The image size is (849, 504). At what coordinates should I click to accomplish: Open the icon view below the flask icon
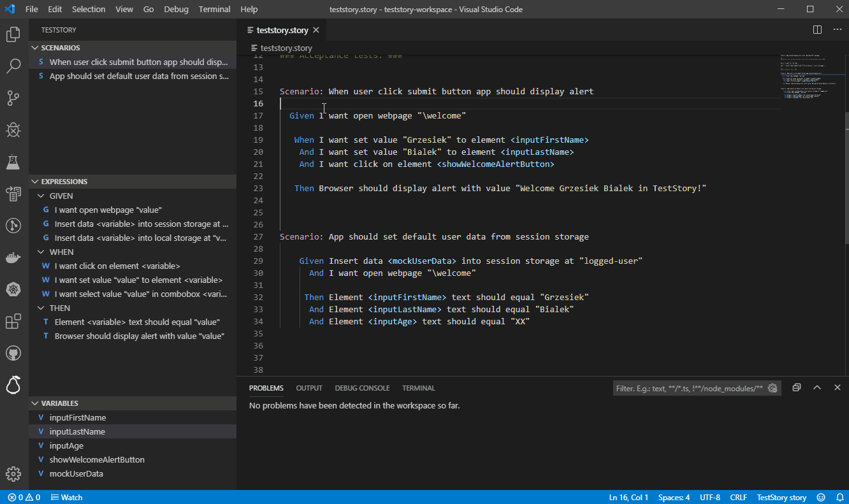coord(13,194)
